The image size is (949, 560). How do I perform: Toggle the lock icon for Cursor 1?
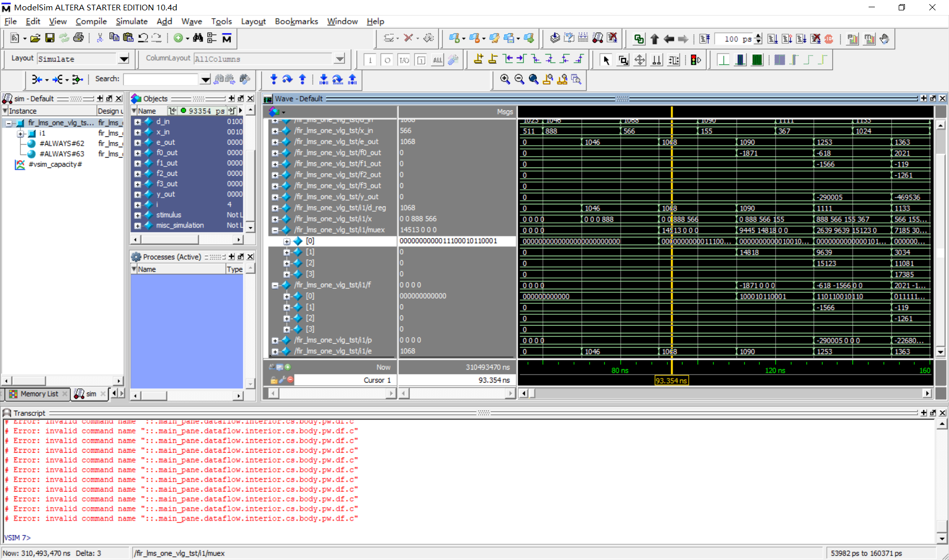tap(273, 380)
